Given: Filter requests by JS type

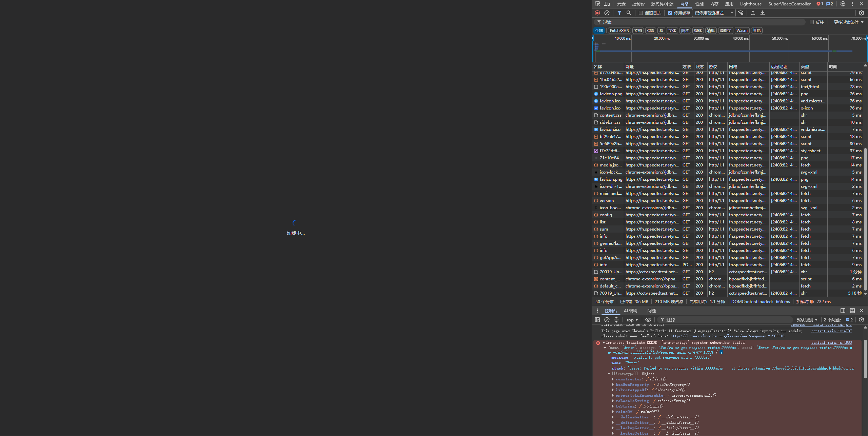Looking at the screenshot, I should [661, 31].
